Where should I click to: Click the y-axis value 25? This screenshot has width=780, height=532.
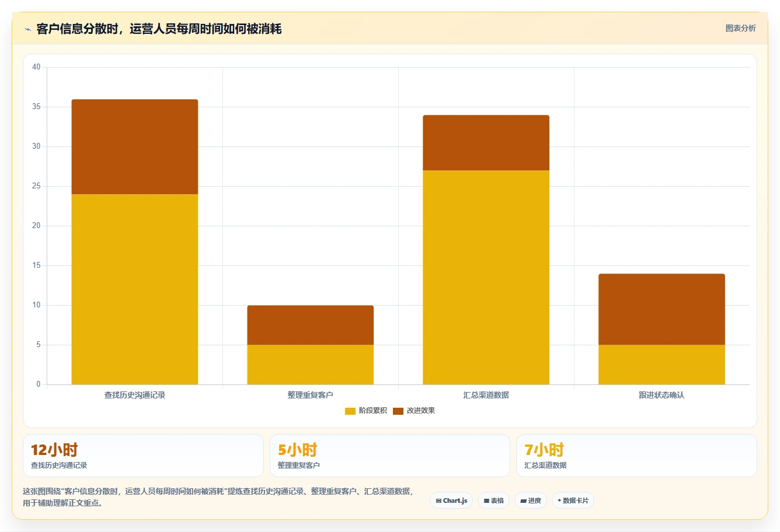36,186
